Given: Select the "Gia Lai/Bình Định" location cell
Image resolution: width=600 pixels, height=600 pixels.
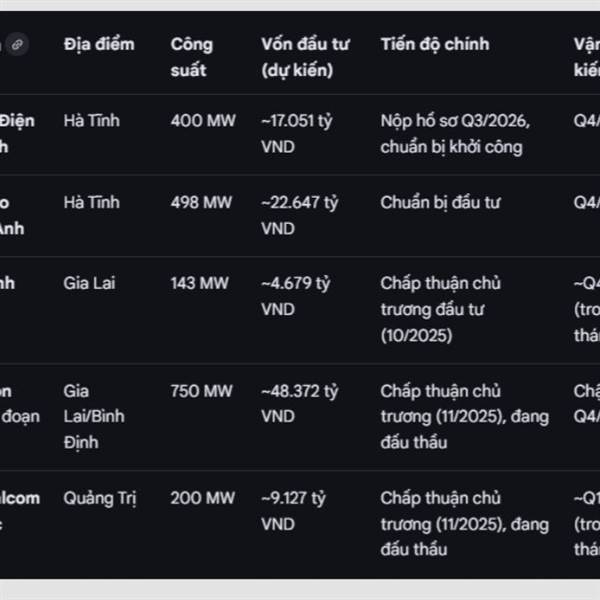Looking at the screenshot, I should 94,416.
